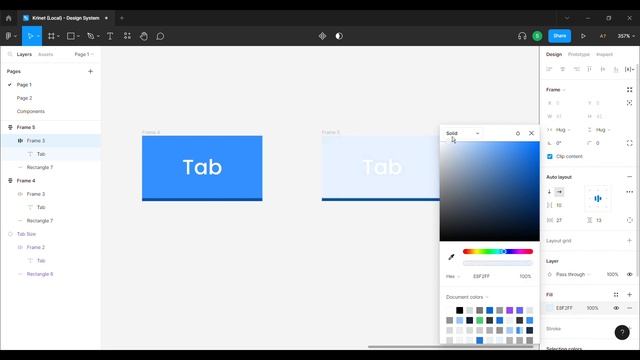This screenshot has height=360, width=640.
Task: Click the Create component icon
Action: pos(322,36)
